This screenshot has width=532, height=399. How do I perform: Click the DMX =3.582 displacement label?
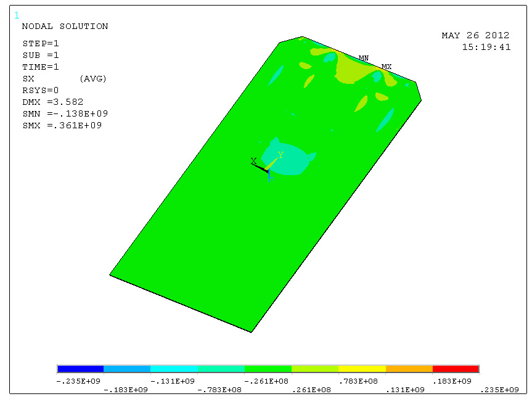(53, 102)
